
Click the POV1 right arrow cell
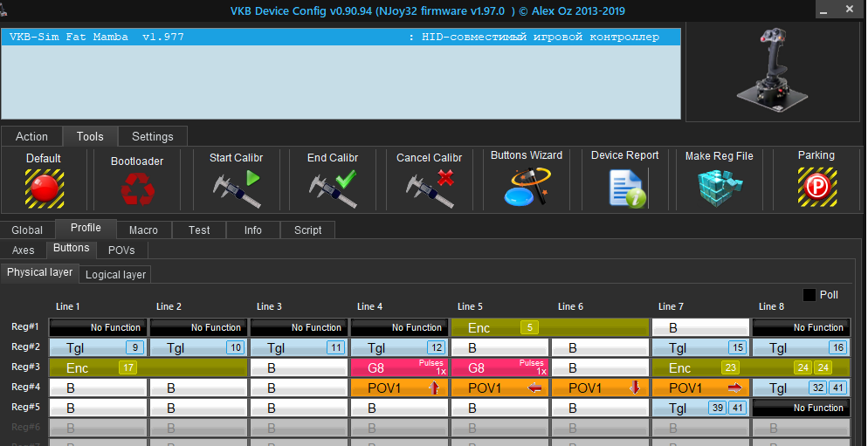701,388
